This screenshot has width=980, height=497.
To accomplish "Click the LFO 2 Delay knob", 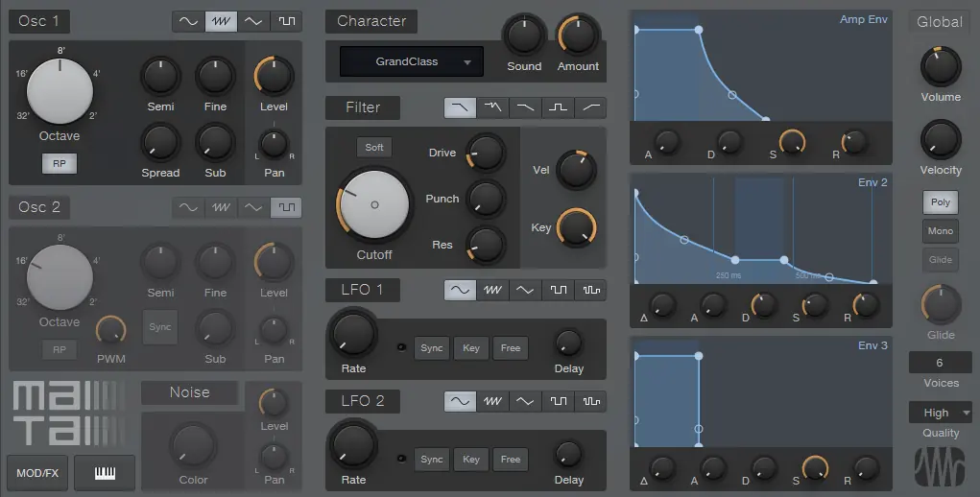I will (569, 455).
